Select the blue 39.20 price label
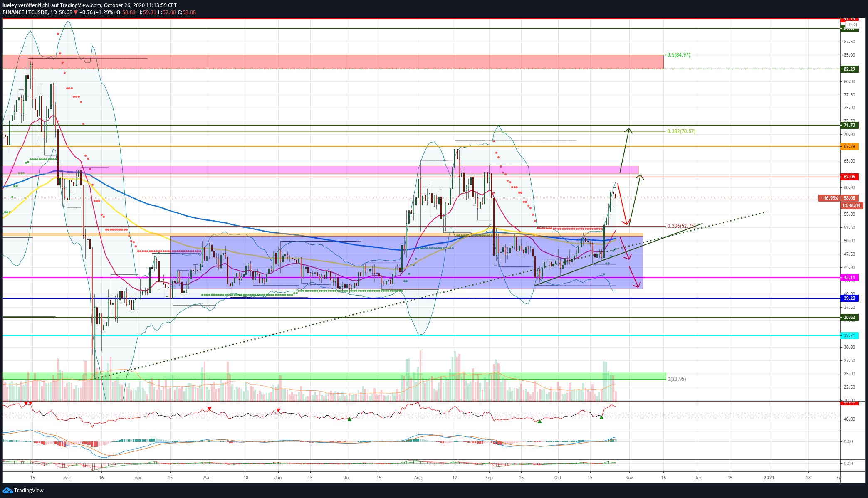Image resolution: width=868 pixels, height=498 pixels. point(849,298)
